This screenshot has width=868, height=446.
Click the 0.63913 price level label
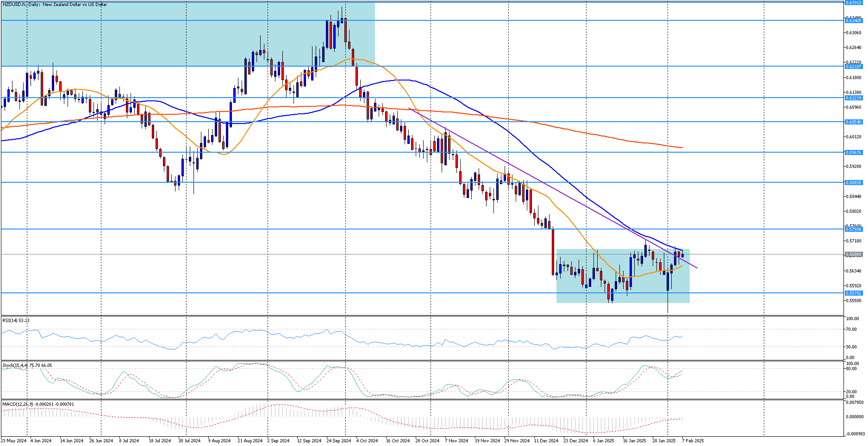854,3
